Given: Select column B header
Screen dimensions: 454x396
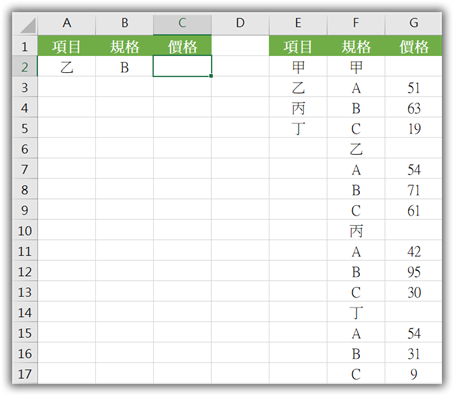Looking at the screenshot, I should coord(124,23).
